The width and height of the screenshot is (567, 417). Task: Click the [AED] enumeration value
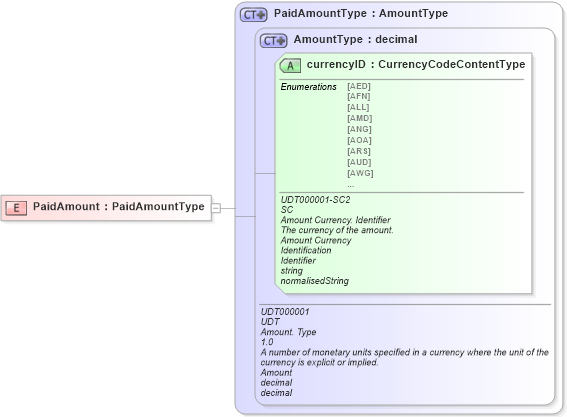pyautogui.click(x=359, y=86)
